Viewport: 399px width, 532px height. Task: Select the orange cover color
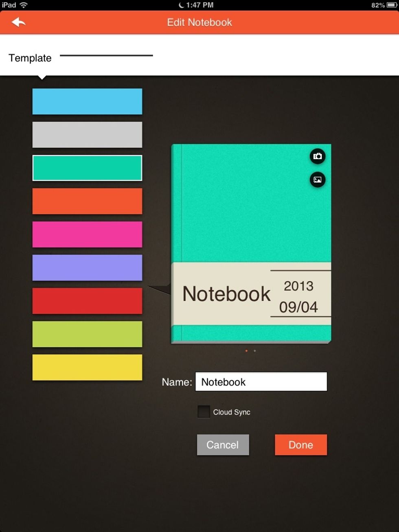click(x=87, y=201)
